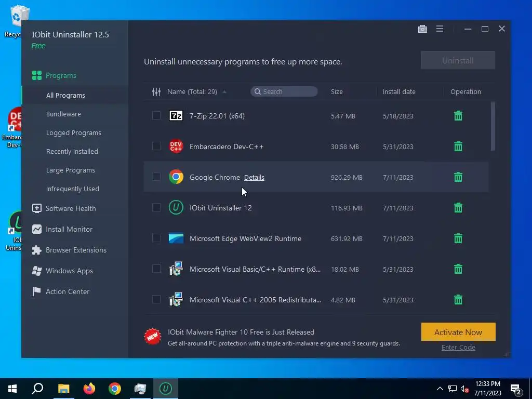
Task: Click the Dev-C++ program icon in list
Action: pyautogui.click(x=176, y=146)
